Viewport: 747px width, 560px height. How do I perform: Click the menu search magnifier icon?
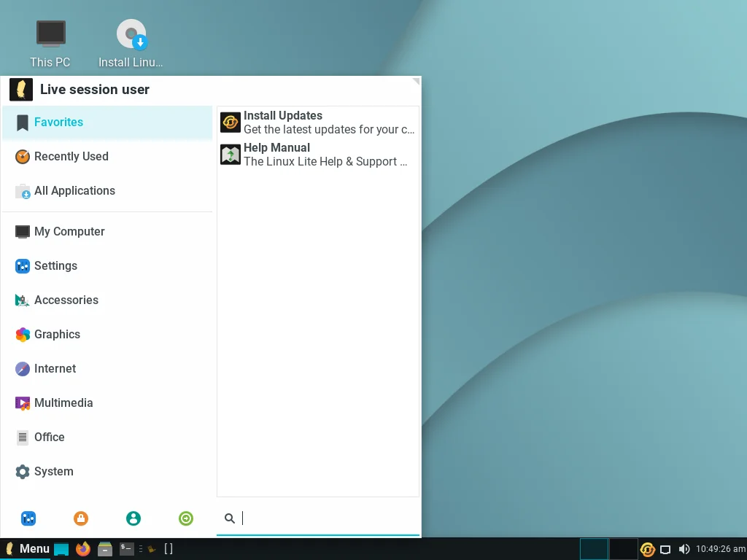pyautogui.click(x=230, y=518)
